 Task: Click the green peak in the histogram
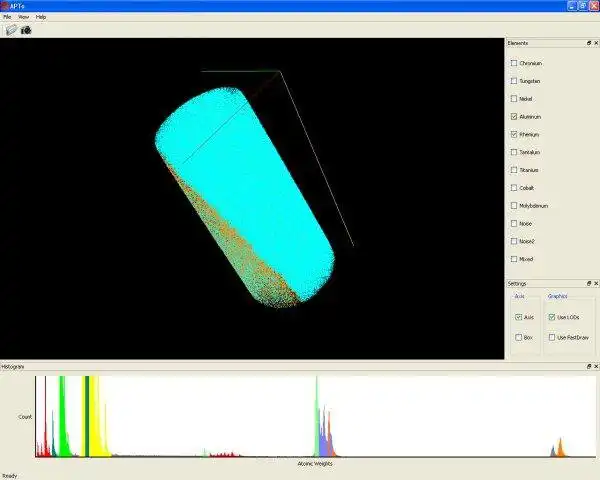pyautogui.click(x=62, y=417)
